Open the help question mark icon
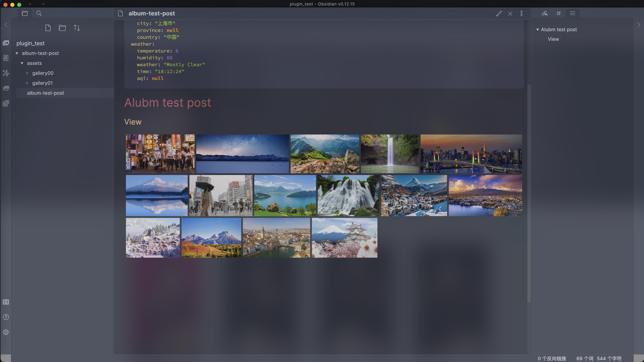This screenshot has width=644, height=362. coord(6,317)
